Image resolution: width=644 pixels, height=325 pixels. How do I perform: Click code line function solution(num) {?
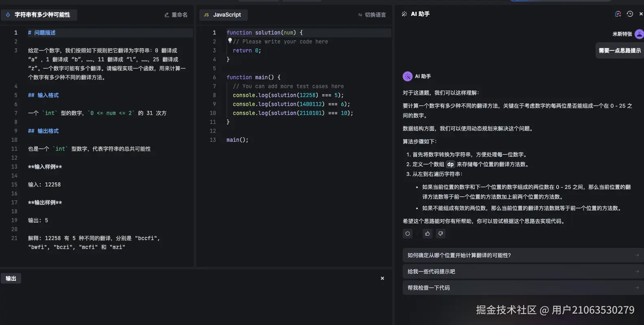264,32
